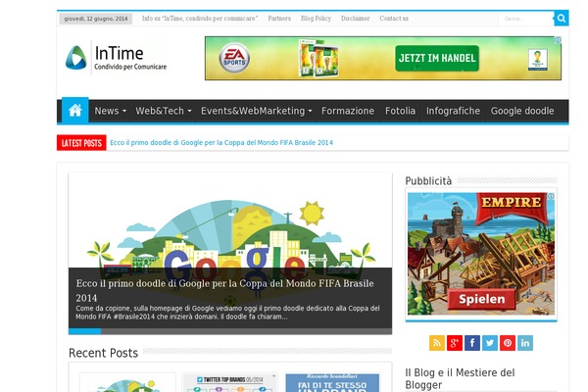The width and height of the screenshot is (588, 392).
Task: Open the Blog Policy link
Action: coord(316,19)
